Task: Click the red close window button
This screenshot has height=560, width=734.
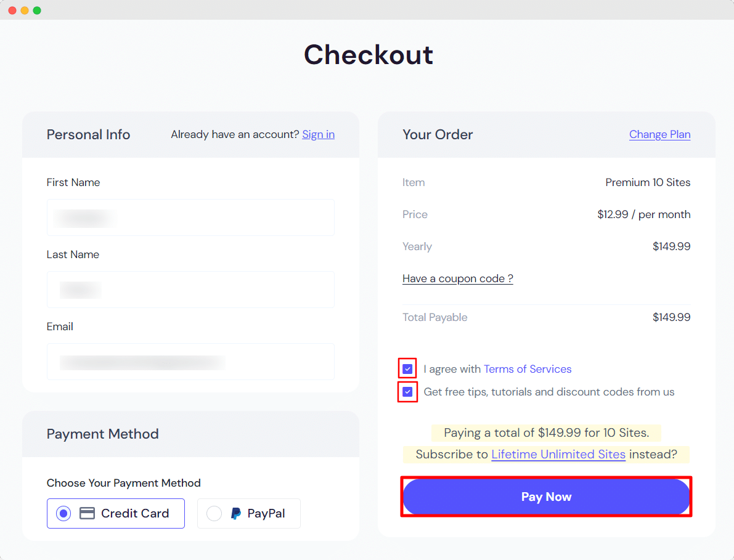Action: click(x=12, y=10)
